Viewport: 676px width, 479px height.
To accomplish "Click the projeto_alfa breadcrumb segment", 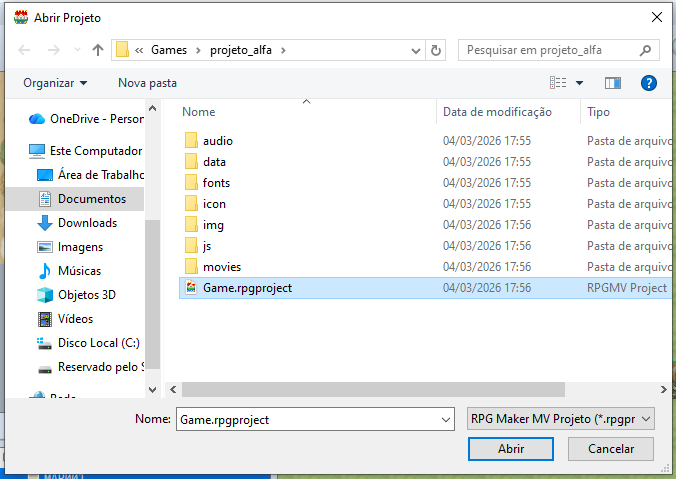I will pos(241,50).
